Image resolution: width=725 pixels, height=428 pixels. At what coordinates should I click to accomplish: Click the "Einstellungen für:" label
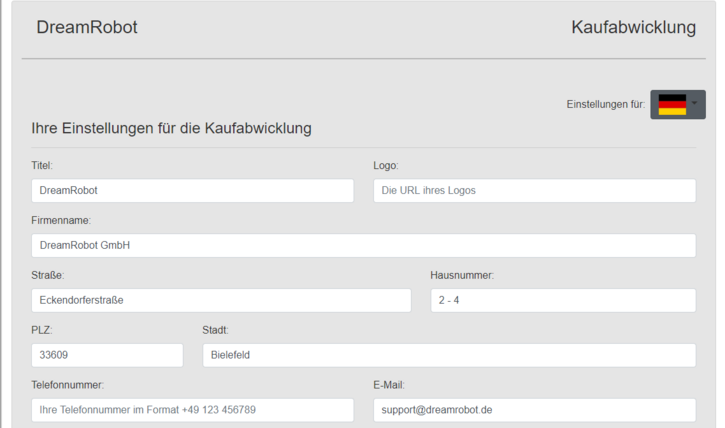click(606, 104)
